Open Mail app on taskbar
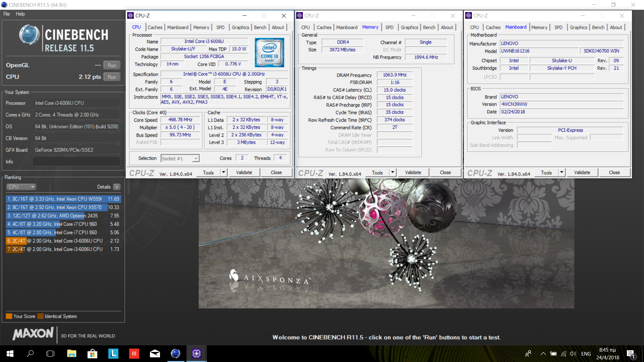 click(x=155, y=354)
